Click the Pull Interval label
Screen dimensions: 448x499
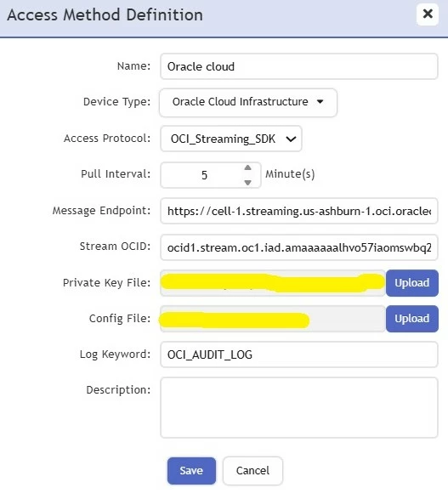(x=116, y=173)
